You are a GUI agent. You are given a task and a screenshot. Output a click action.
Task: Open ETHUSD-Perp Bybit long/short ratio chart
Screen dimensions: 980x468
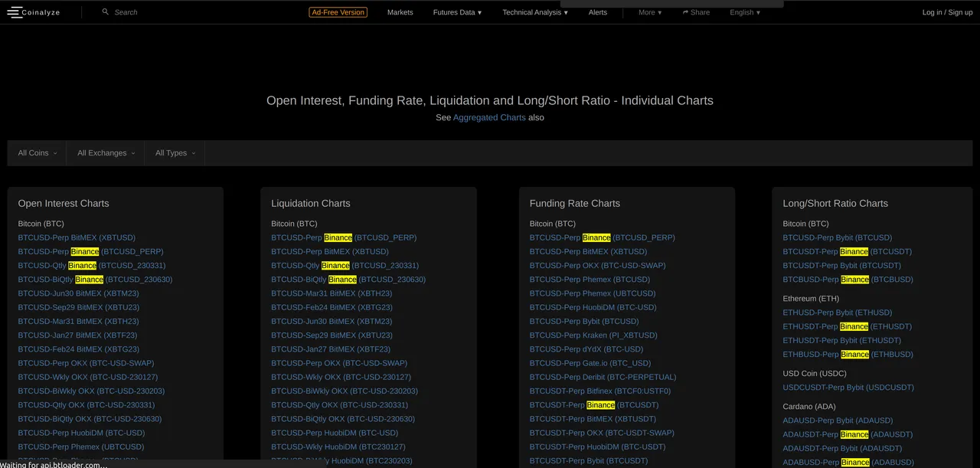pyautogui.click(x=838, y=313)
